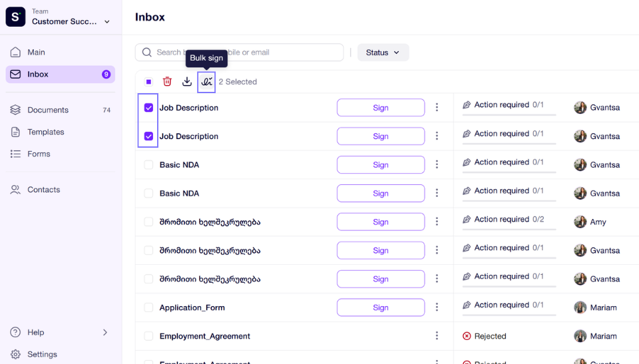The height and width of the screenshot is (364, 639).
Task: Click the S team logo icon
Action: point(15,17)
